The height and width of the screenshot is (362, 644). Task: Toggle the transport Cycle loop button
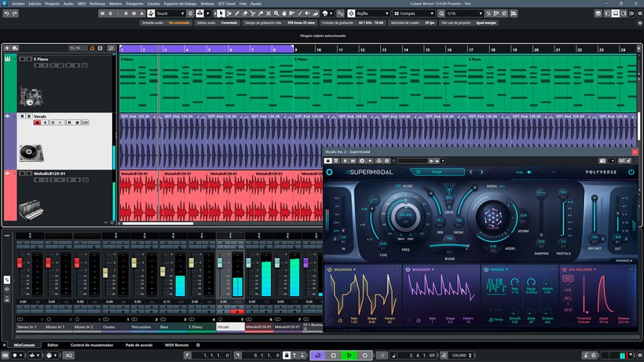(318, 356)
